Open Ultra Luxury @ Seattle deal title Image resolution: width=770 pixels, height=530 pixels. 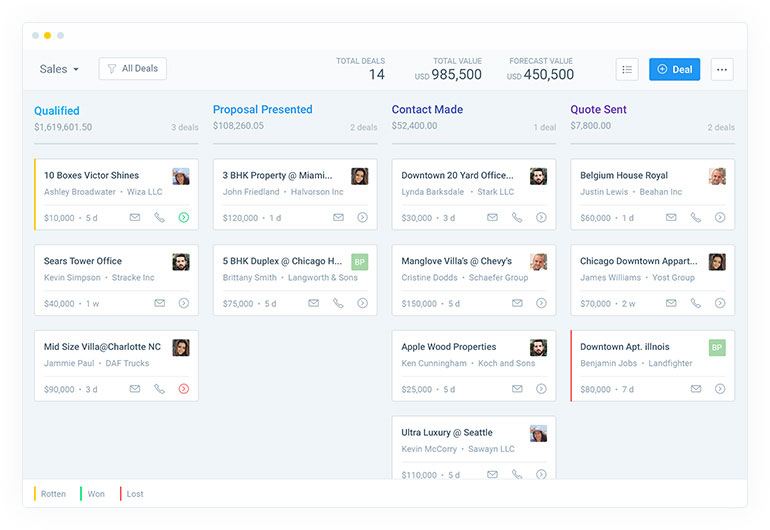[447, 432]
